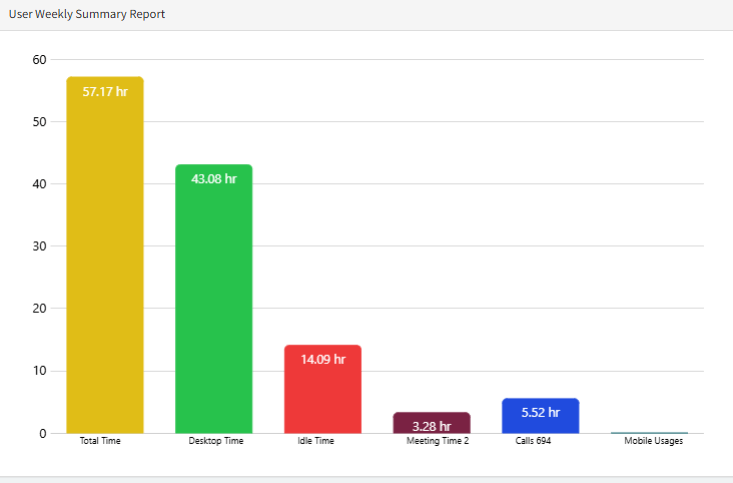The image size is (733, 483).
Task: Click the 43.08 hr value label
Action: pyautogui.click(x=213, y=179)
